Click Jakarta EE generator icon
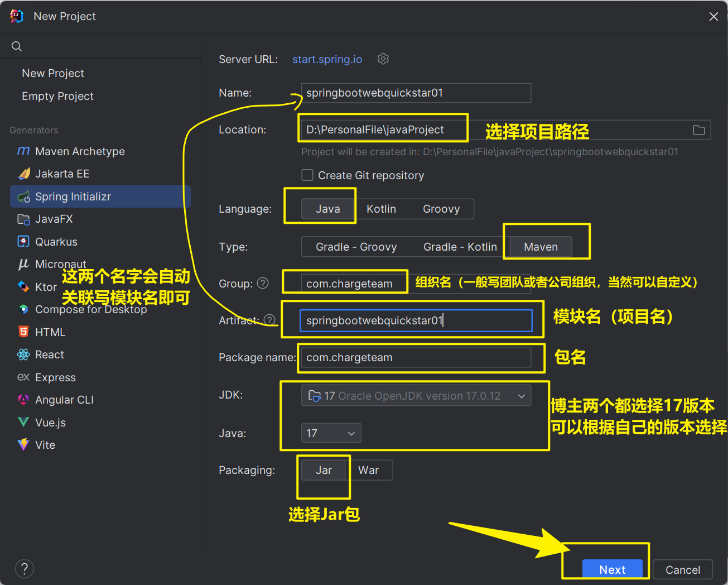Image resolution: width=728 pixels, height=585 pixels. (24, 174)
